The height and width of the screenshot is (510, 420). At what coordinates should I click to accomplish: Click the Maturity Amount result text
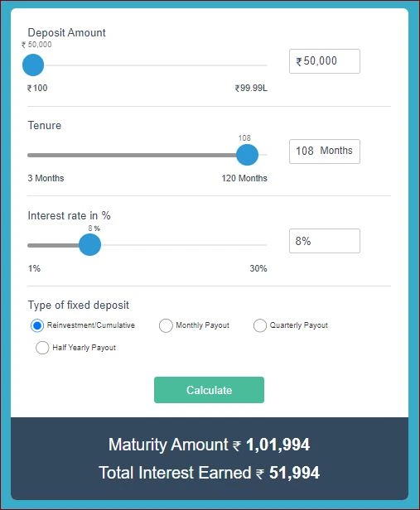click(209, 445)
